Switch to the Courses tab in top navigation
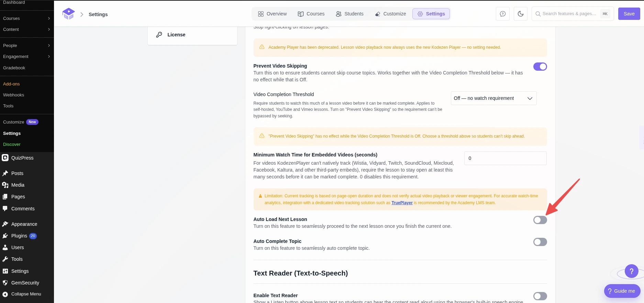Screen dimensions: 644x303 tap(311, 14)
